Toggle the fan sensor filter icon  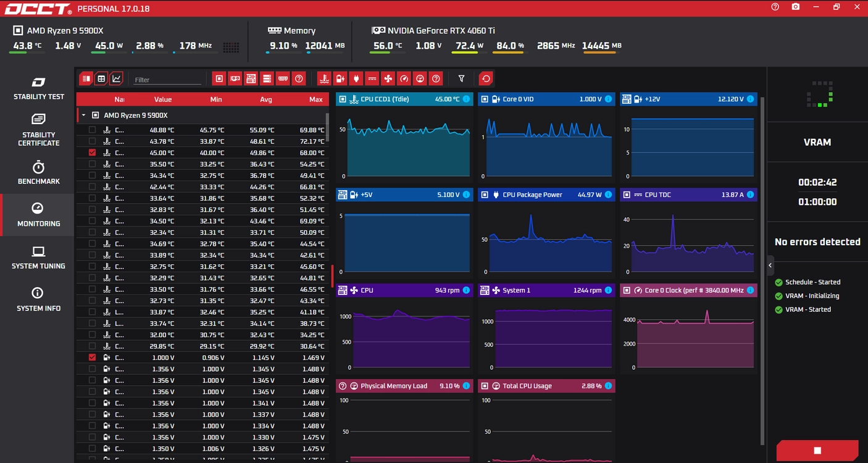tap(388, 78)
